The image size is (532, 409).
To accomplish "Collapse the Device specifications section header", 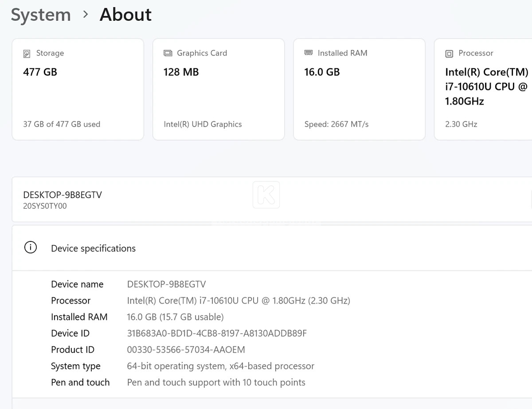I will (x=272, y=248).
